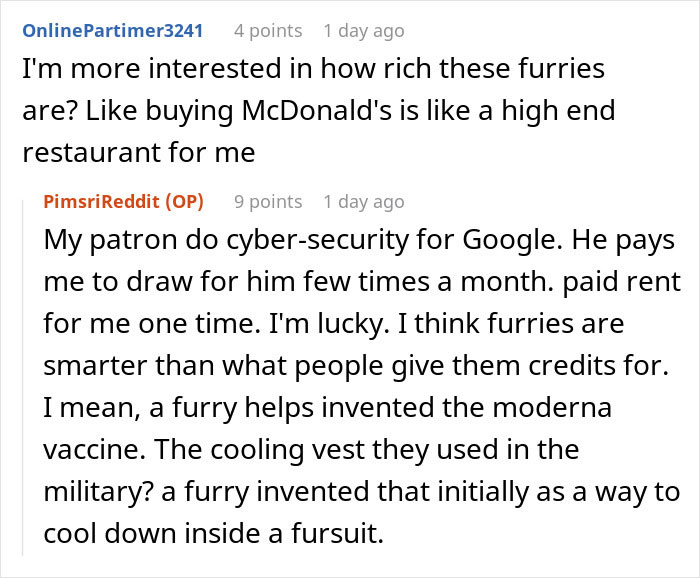Open OnlinePartimer3241's "1 day ago" timestamp permalink
The image size is (700, 578).
pos(364,30)
